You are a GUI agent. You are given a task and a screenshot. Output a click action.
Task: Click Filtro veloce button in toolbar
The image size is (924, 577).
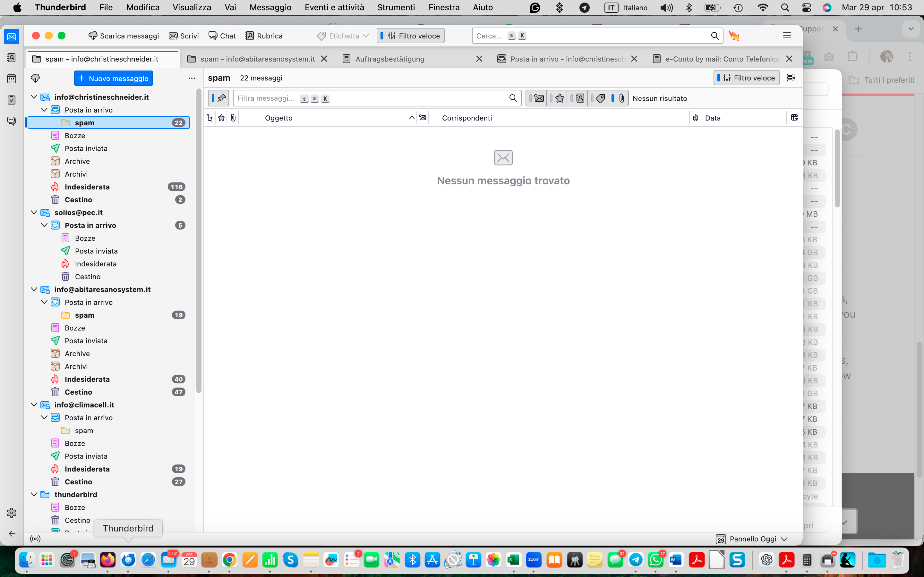410,36
